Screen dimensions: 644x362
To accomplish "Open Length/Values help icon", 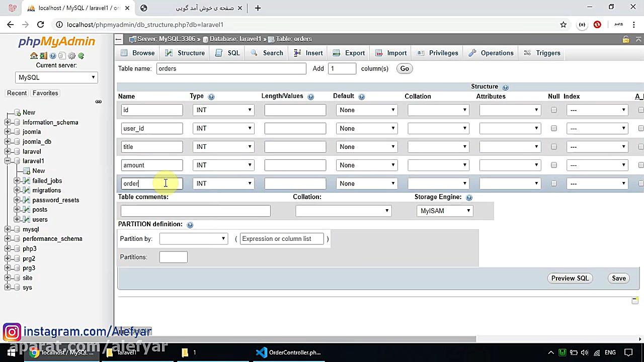I will tap(310, 97).
